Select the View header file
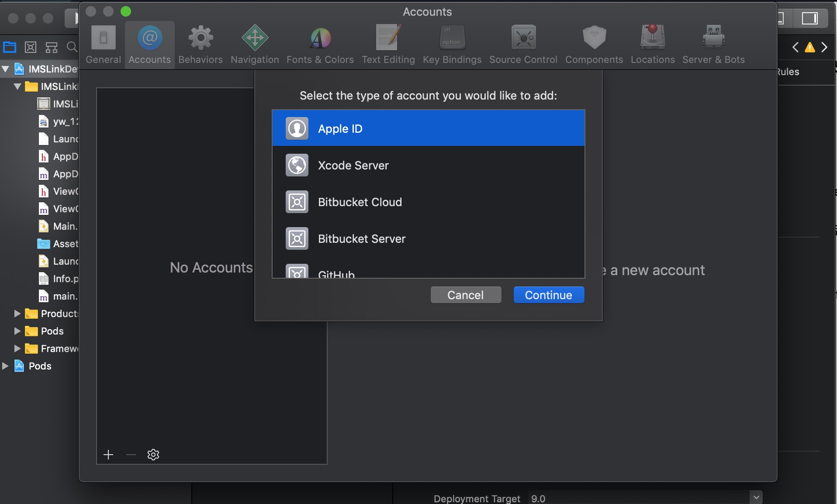 click(58, 191)
